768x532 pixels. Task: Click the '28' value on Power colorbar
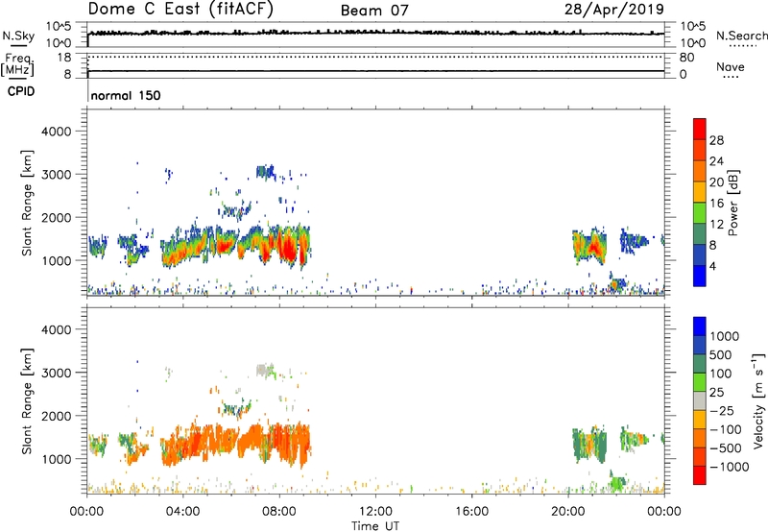point(716,140)
